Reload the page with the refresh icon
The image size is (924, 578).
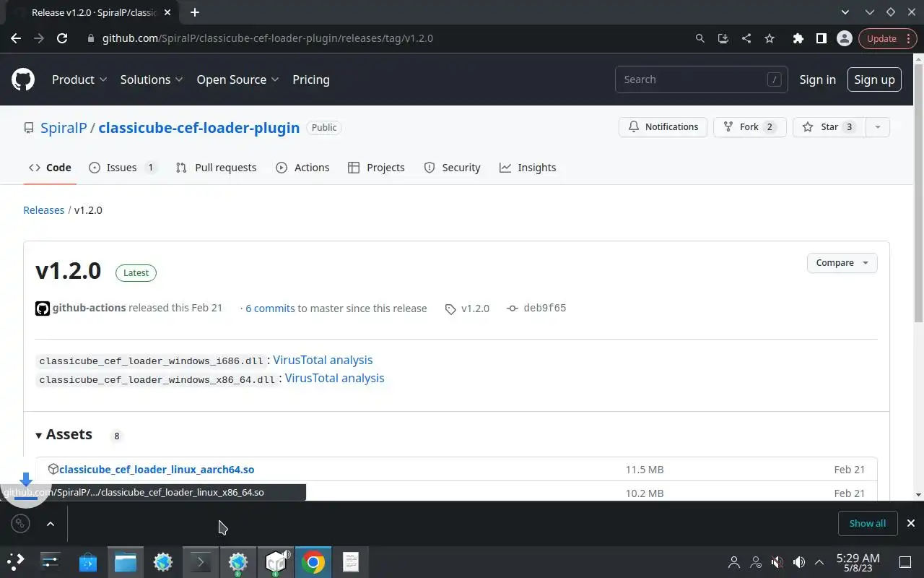tap(62, 38)
